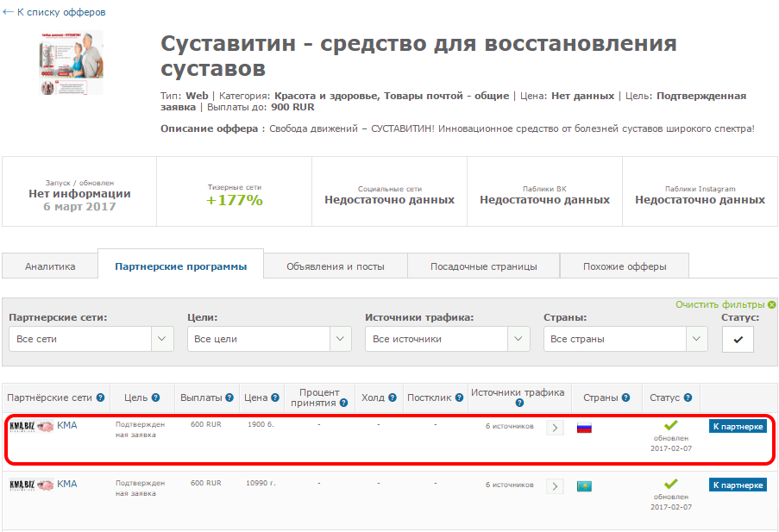779x532 pixels.
Task: Click help icon next to Выплаты header
Action: (x=229, y=397)
